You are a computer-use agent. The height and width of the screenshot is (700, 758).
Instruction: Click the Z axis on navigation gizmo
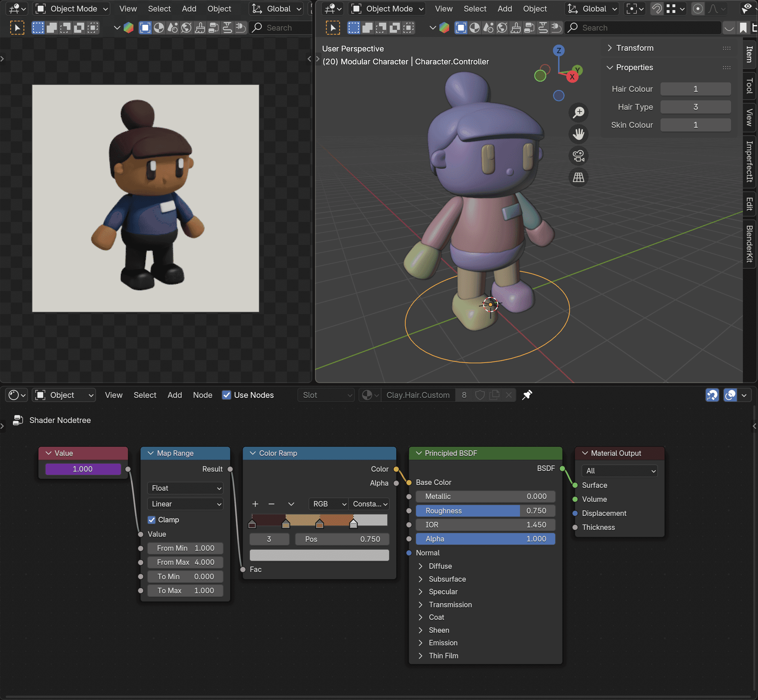click(x=558, y=50)
